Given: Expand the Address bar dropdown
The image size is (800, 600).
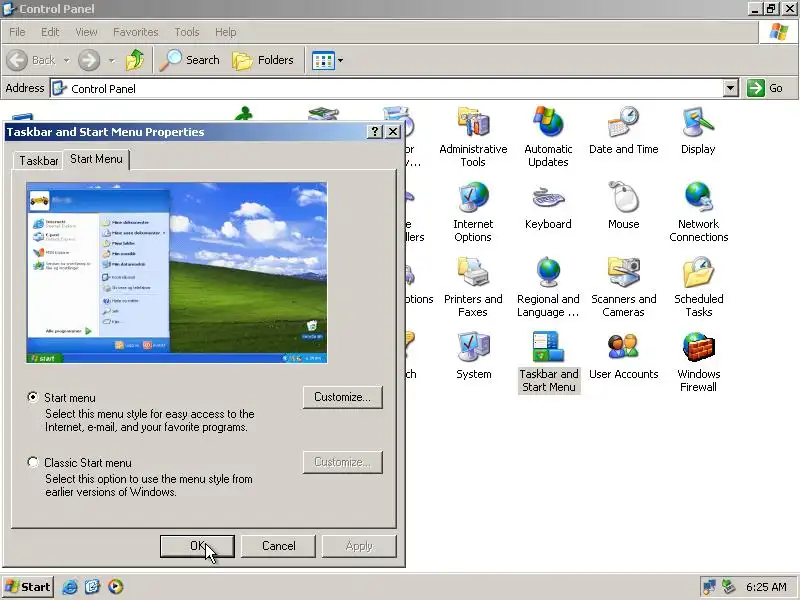Looking at the screenshot, I should tap(731, 88).
